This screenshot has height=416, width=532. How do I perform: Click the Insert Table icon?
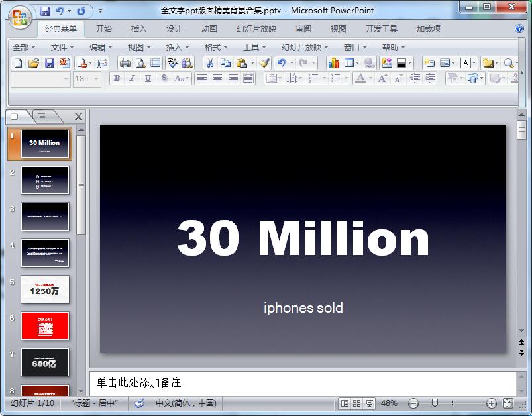click(348, 63)
